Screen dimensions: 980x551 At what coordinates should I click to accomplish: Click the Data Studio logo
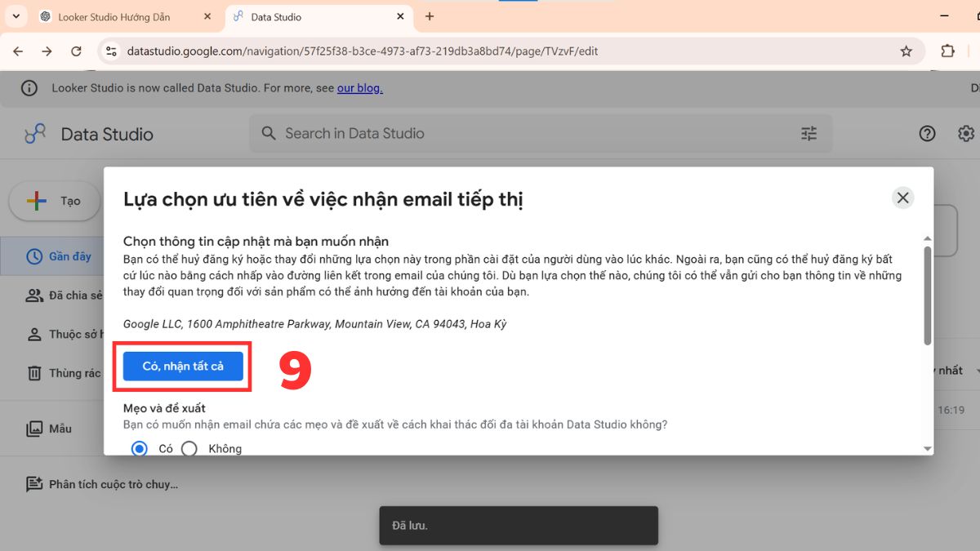click(89, 134)
